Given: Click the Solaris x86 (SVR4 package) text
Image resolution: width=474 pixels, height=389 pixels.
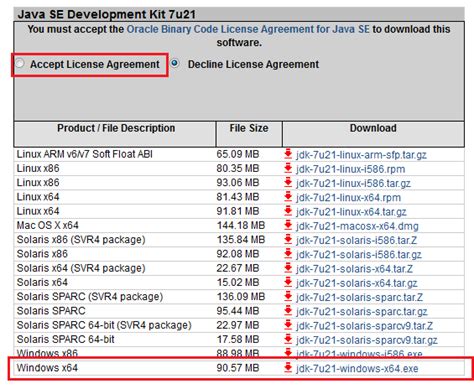Looking at the screenshot, I should (x=81, y=240).
